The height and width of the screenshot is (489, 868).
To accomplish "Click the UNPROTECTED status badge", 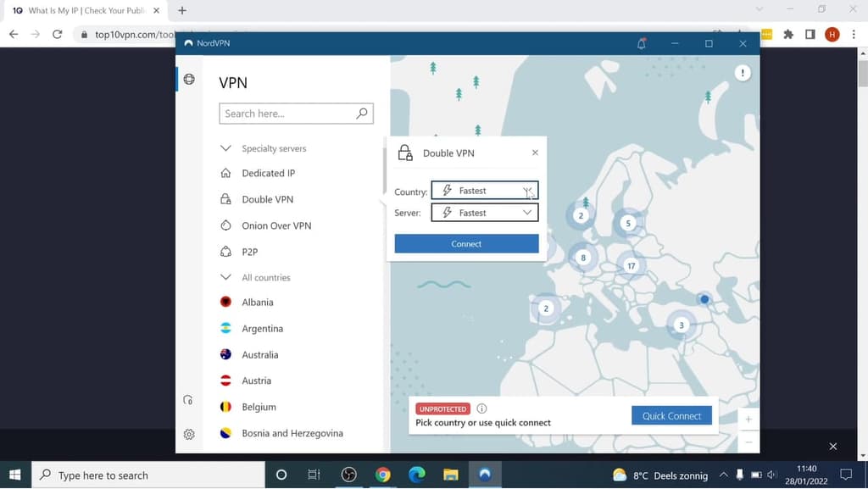I will 442,408.
